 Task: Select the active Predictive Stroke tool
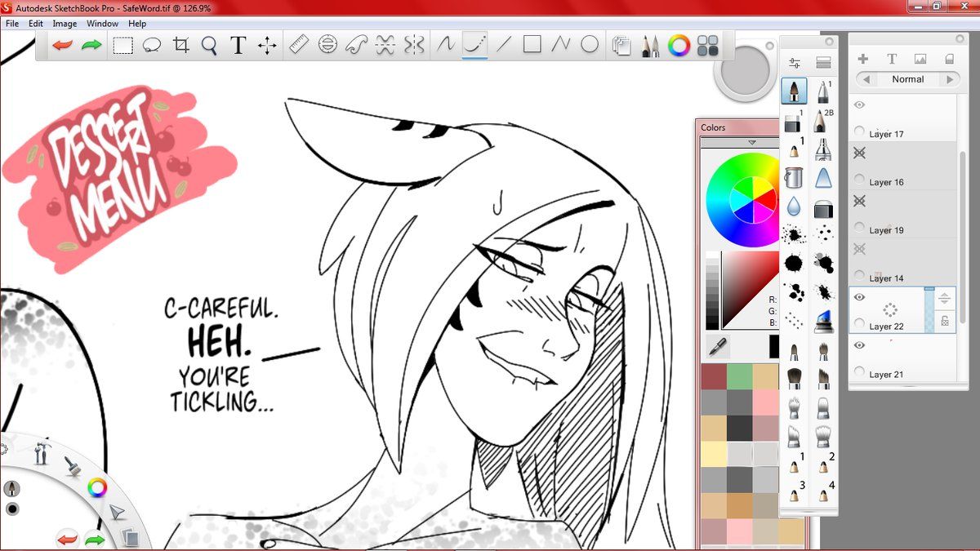[474, 44]
